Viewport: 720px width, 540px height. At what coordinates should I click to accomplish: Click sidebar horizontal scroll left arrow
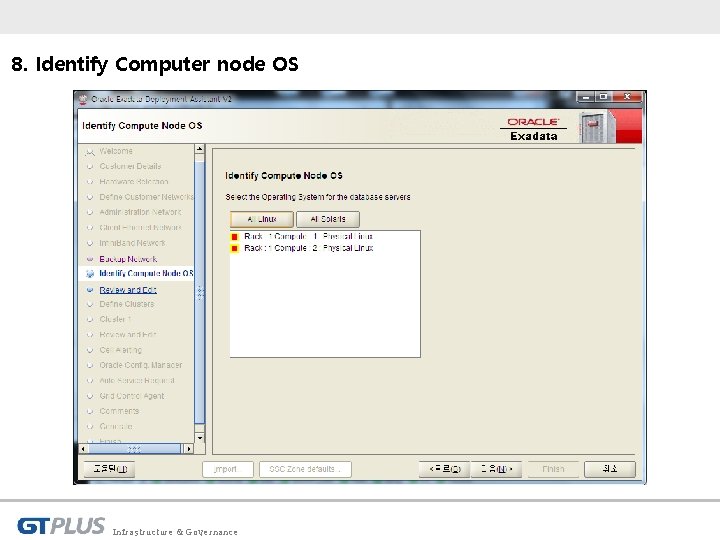pyautogui.click(x=84, y=449)
